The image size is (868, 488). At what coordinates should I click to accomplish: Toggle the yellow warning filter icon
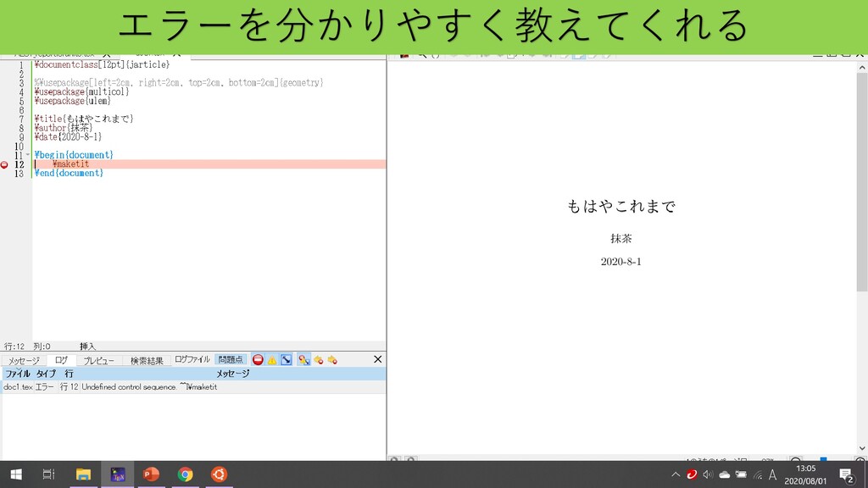[272, 359]
